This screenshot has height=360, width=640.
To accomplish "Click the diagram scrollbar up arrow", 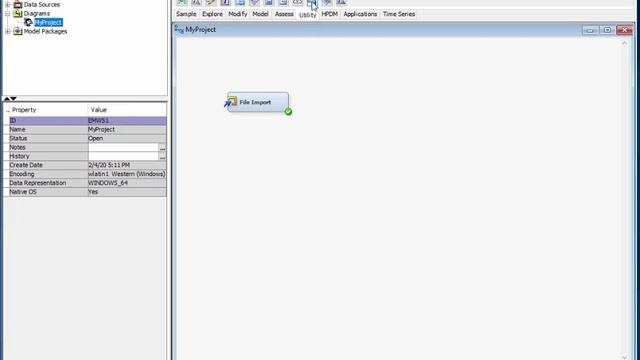I will tap(624, 43).
